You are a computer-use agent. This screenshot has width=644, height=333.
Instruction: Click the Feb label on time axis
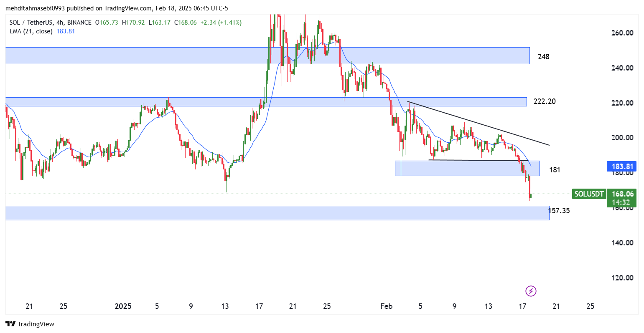[387, 306]
